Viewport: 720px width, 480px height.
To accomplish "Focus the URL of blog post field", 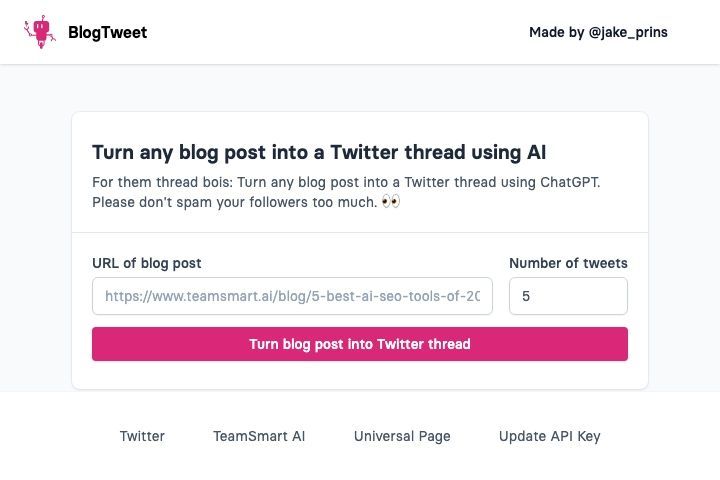I will 292,296.
